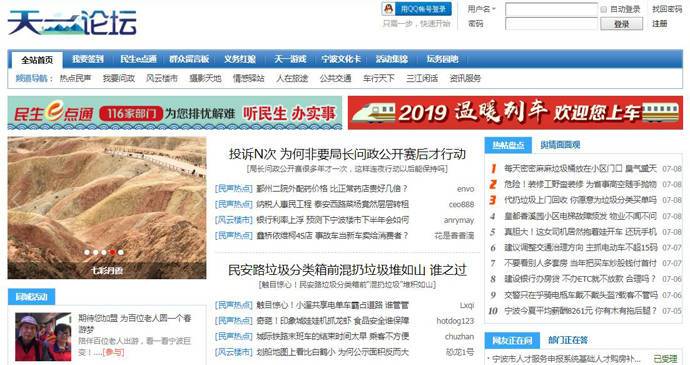The image size is (690, 365).
Task: Select the 全站首页 navigation tab
Action: (37, 60)
